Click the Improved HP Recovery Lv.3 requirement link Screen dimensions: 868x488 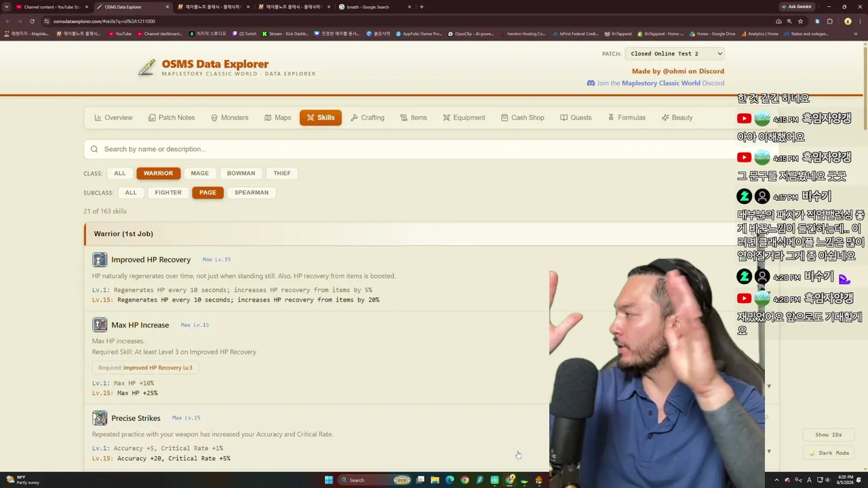tap(157, 368)
